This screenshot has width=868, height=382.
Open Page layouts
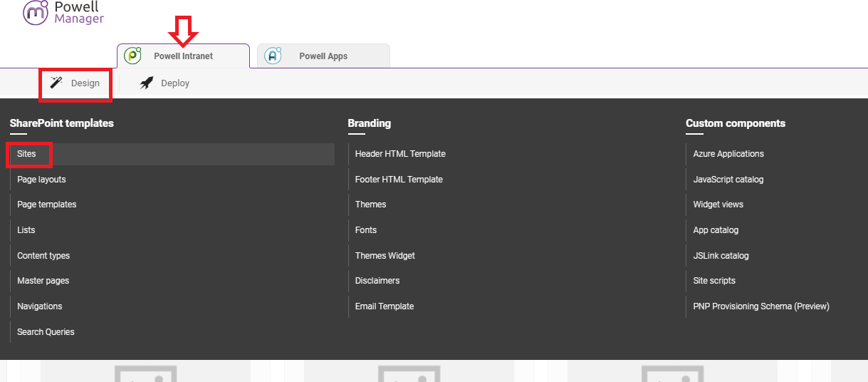pyautogui.click(x=41, y=180)
